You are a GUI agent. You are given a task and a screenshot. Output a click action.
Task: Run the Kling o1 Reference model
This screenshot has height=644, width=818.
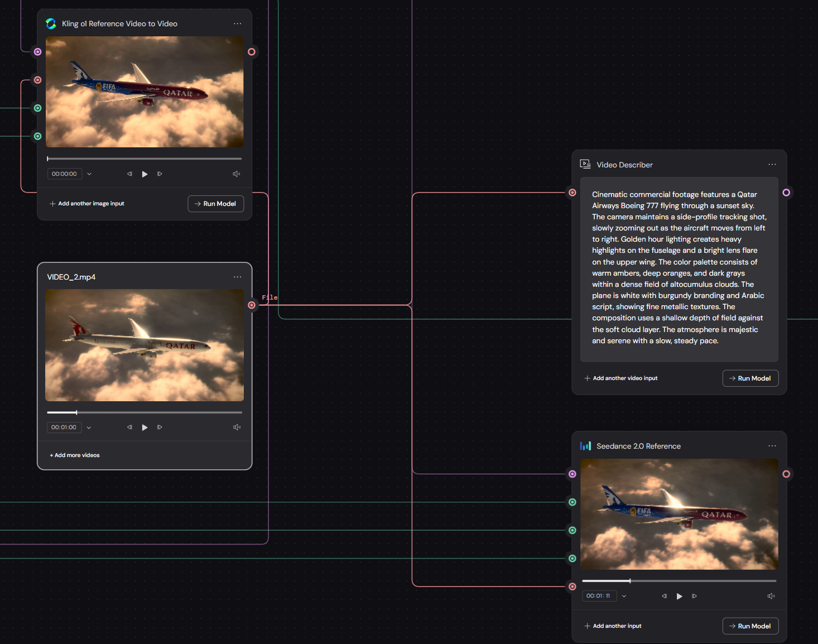(216, 204)
